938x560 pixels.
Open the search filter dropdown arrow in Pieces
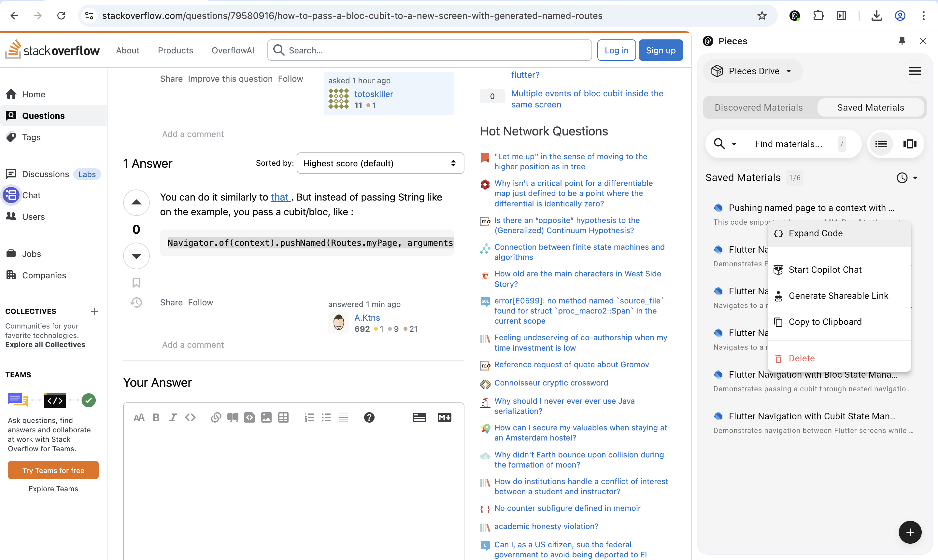(734, 144)
